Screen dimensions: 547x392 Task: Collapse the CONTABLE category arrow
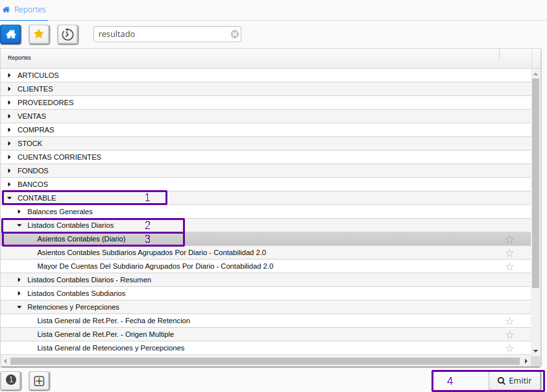click(x=10, y=198)
